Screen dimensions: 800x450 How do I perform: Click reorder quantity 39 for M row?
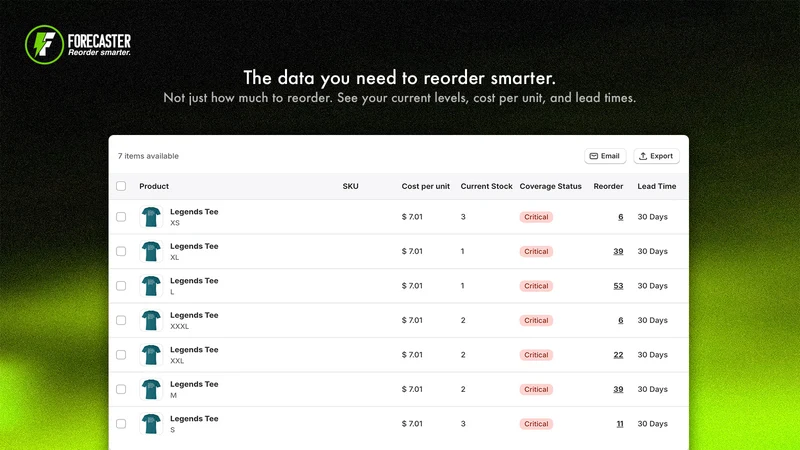[x=618, y=389]
